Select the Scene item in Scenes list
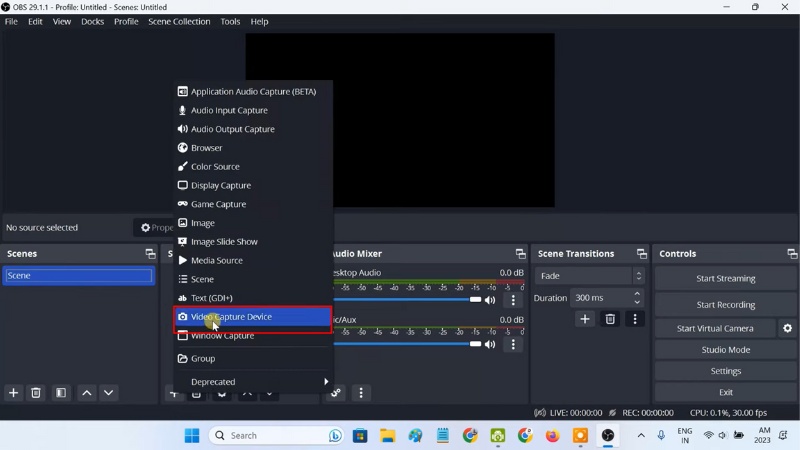Image resolution: width=800 pixels, height=450 pixels. [79, 276]
